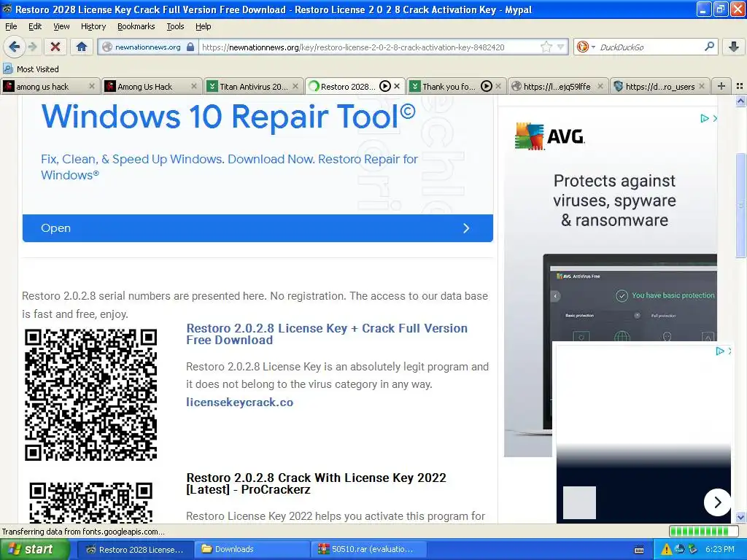Image resolution: width=747 pixels, height=560 pixels.
Task: Click the yellow warning tray icon
Action: pyautogui.click(x=666, y=550)
